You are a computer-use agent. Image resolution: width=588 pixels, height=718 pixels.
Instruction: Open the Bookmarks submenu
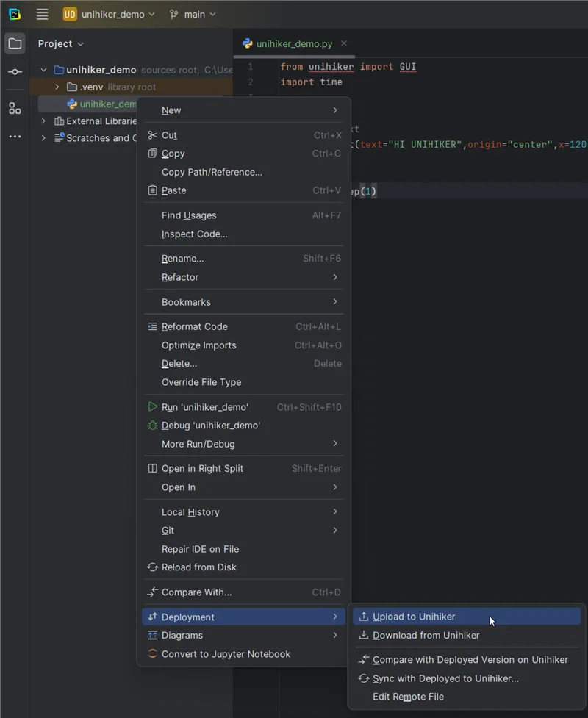(x=243, y=302)
